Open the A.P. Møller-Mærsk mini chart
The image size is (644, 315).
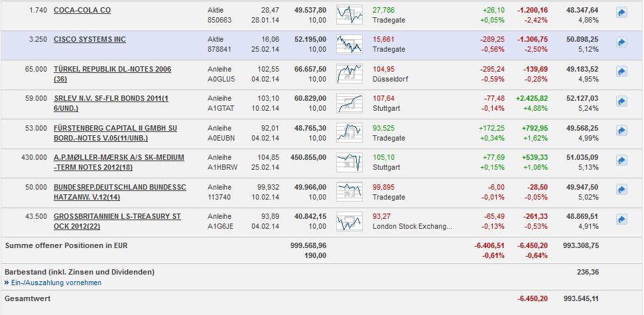click(x=349, y=162)
